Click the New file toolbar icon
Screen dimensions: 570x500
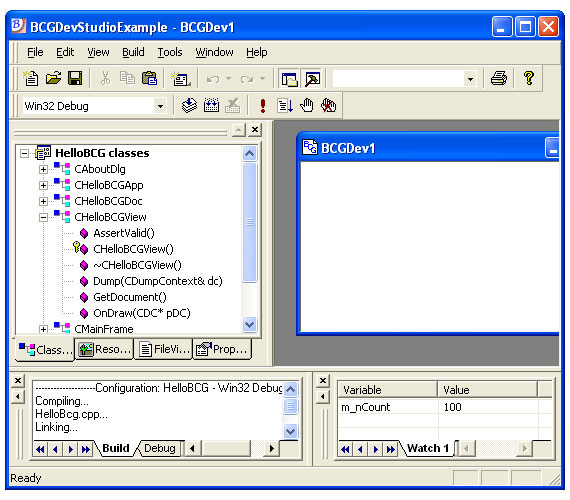(x=31, y=78)
